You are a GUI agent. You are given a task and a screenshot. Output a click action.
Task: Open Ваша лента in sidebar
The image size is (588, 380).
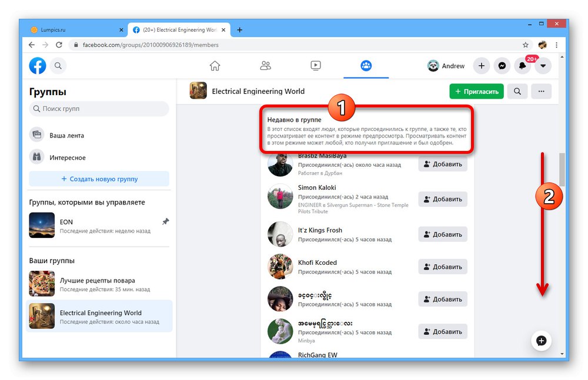[99, 135]
